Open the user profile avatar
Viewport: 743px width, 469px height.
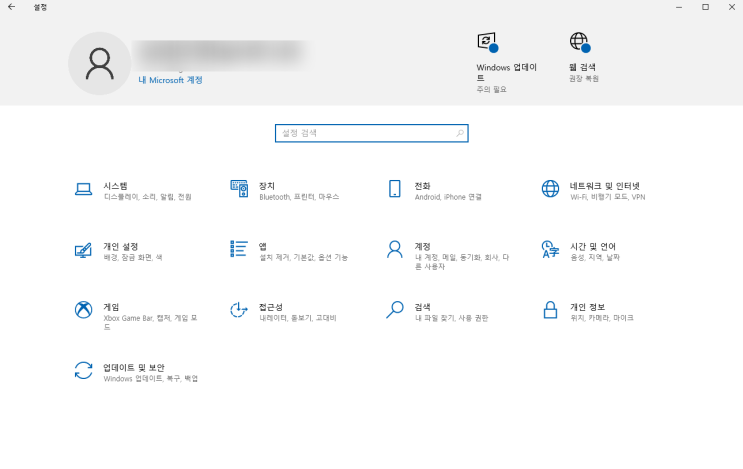(100, 63)
